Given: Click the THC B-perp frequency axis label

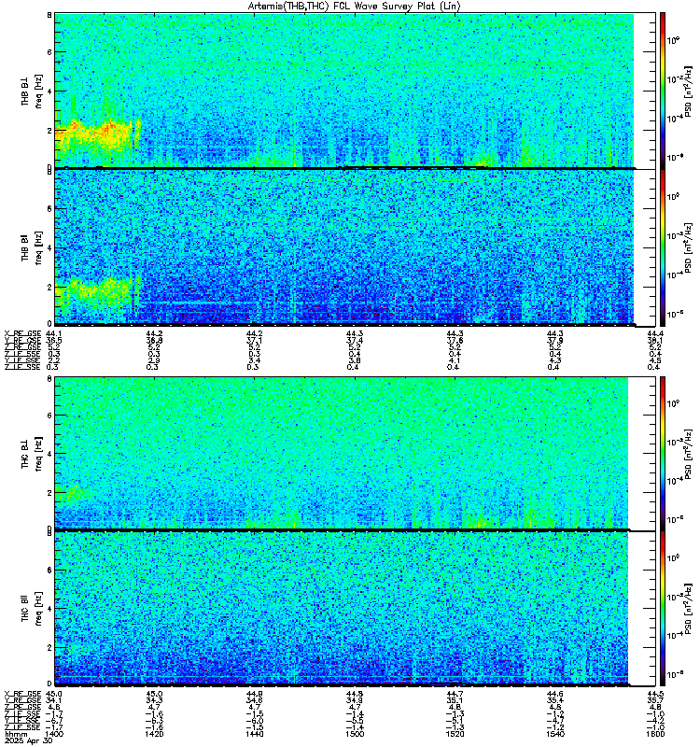Looking at the screenshot, I should (32, 453).
